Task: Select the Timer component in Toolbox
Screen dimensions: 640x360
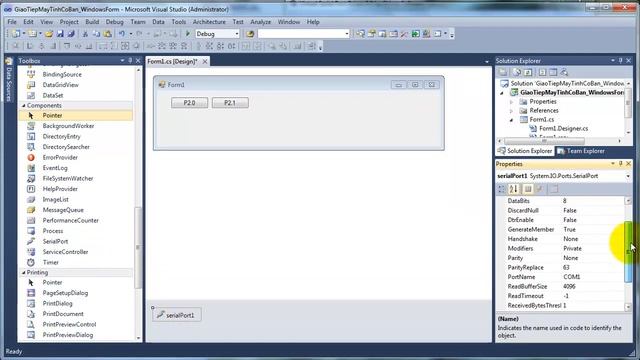Action: pos(51,262)
